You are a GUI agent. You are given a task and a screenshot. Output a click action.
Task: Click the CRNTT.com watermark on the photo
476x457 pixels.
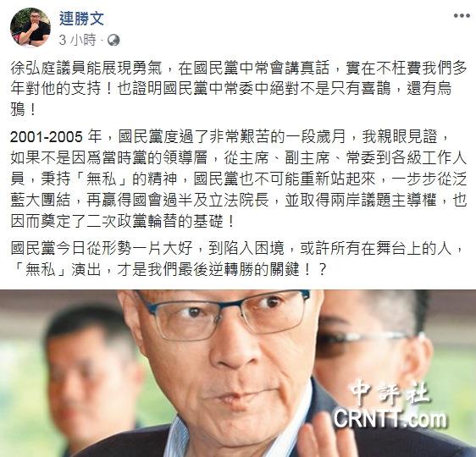pyautogui.click(x=390, y=419)
